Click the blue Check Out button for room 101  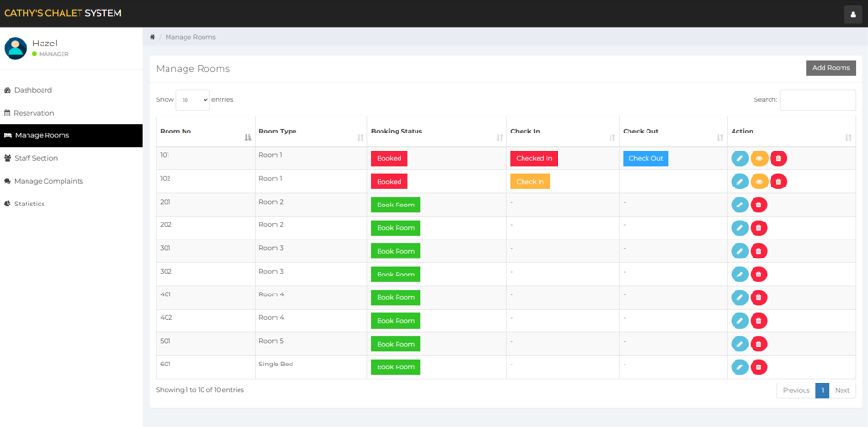coord(646,158)
